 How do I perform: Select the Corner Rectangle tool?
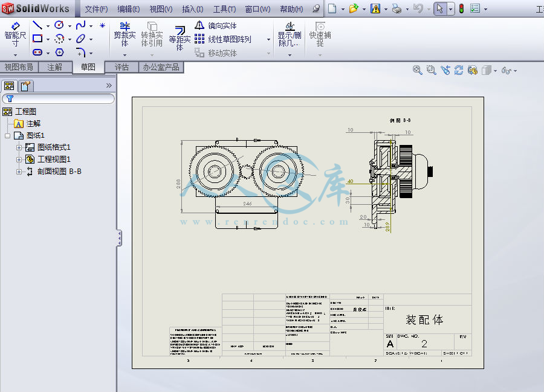click(37, 39)
